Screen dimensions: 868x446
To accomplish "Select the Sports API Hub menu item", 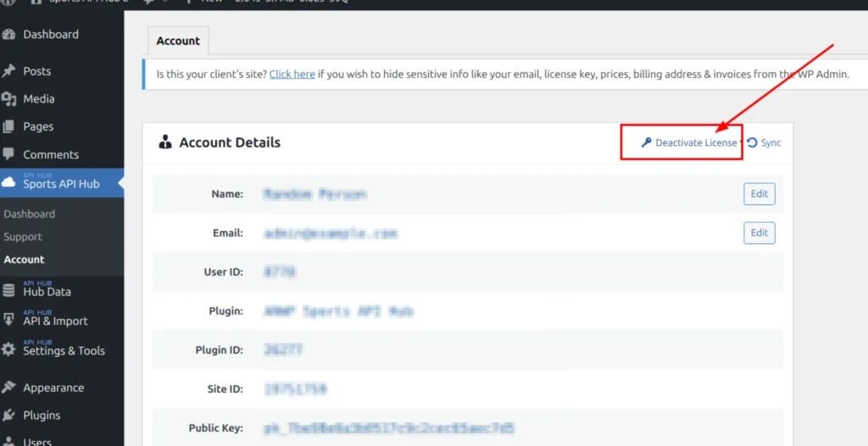I will pos(62,183).
